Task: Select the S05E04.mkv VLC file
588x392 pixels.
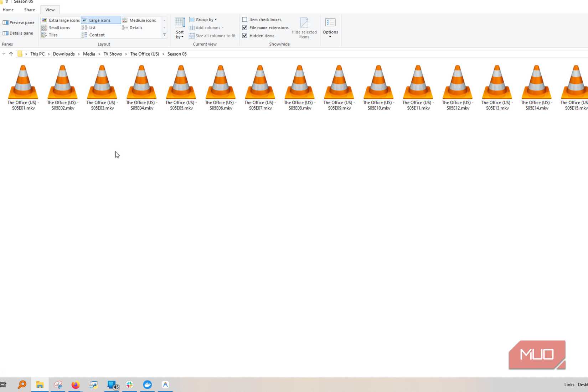Action: click(x=142, y=87)
